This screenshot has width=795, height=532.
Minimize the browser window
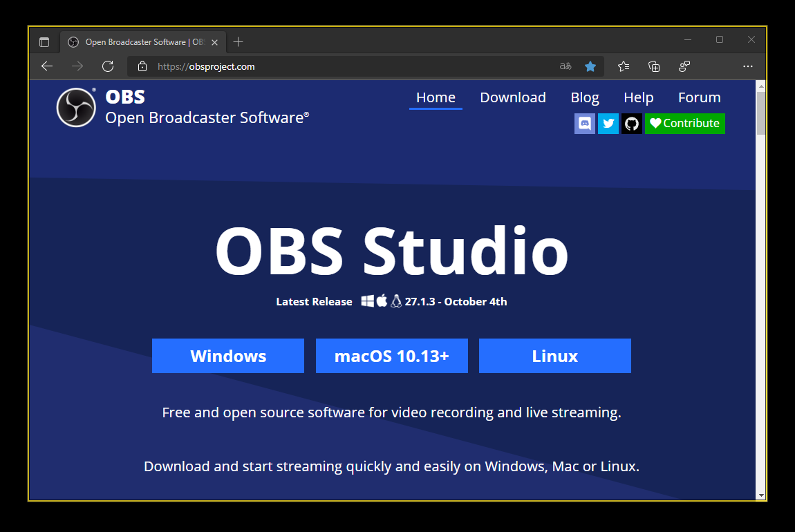(688, 39)
